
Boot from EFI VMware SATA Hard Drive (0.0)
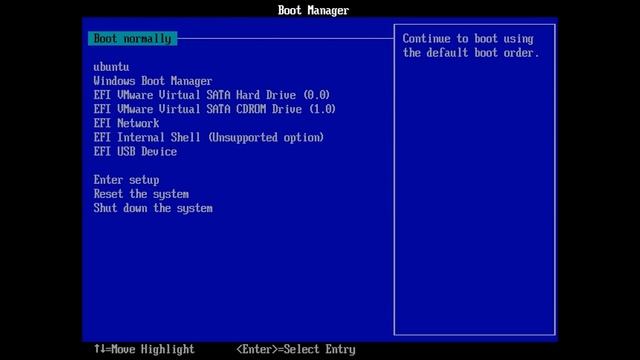point(211,95)
